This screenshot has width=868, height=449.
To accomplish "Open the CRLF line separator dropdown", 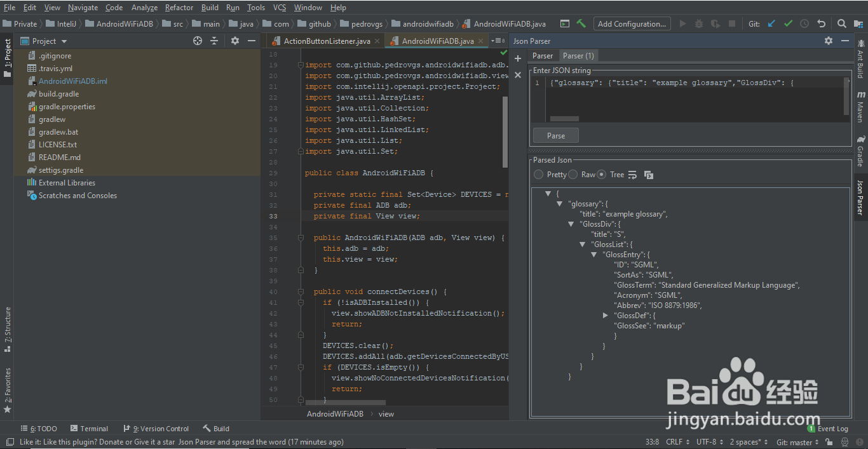I will click(x=677, y=442).
